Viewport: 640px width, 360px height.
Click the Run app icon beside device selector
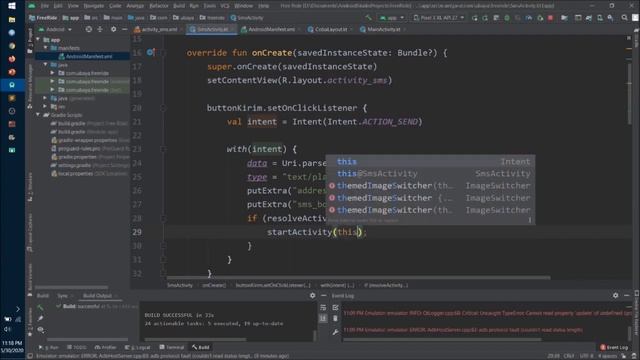475,18
